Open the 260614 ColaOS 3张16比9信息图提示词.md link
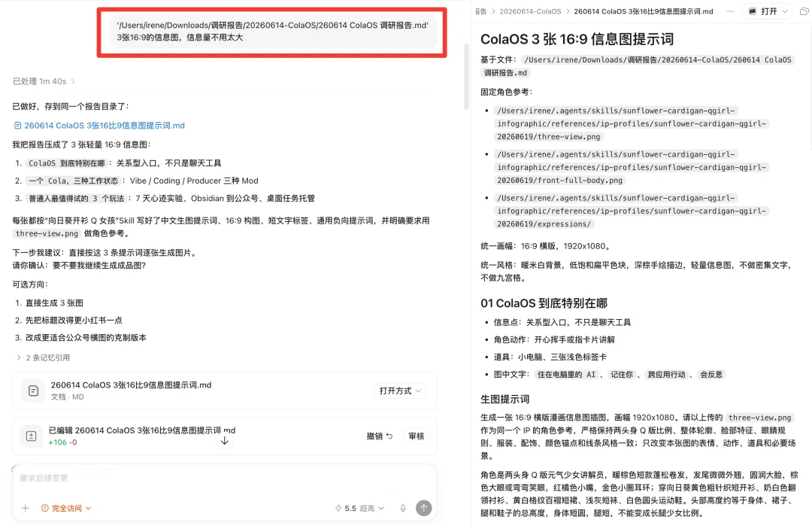This screenshot has height=526, width=812. pos(104,126)
